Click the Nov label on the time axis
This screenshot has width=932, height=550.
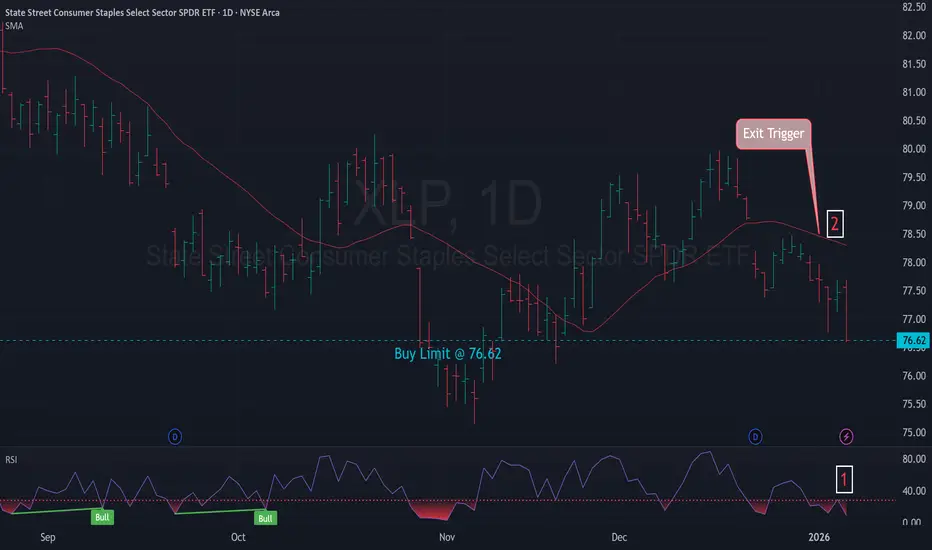(x=447, y=537)
